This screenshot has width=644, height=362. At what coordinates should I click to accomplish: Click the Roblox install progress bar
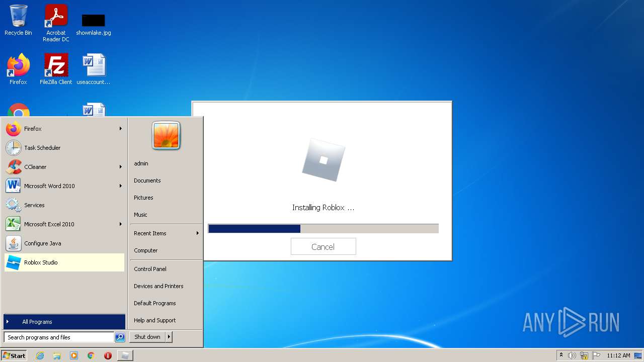pos(323,229)
